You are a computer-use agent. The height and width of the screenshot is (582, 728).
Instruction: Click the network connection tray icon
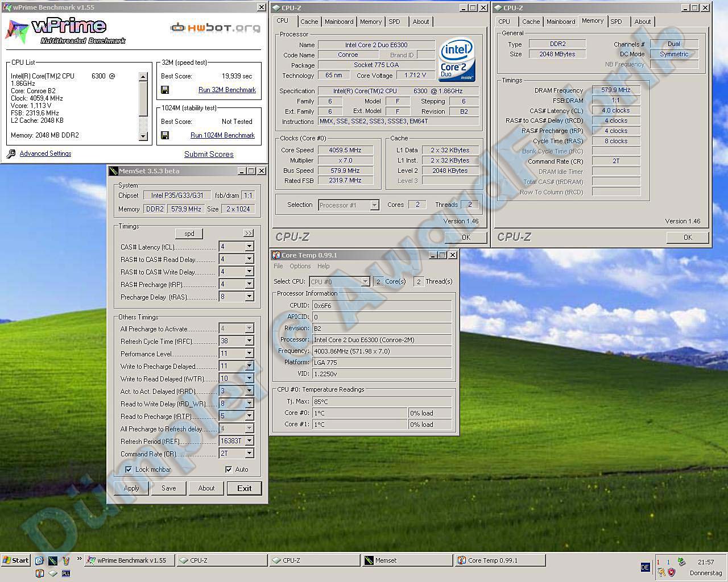[681, 562]
